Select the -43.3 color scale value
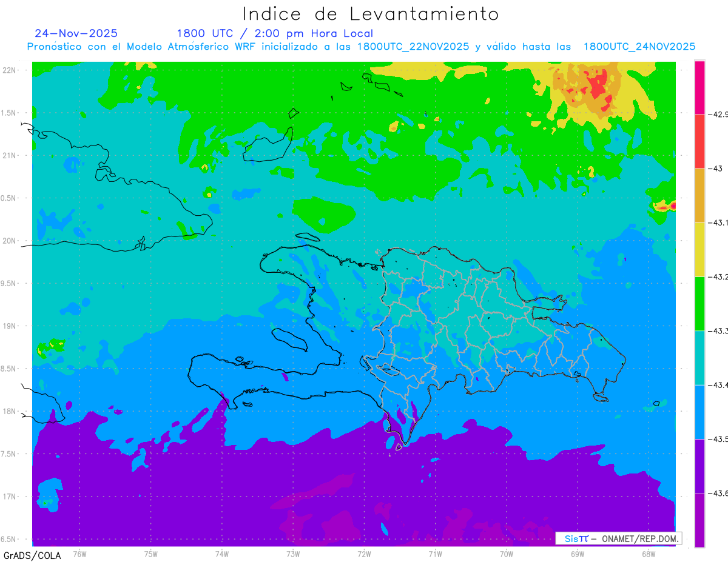The image size is (728, 562). (x=719, y=330)
